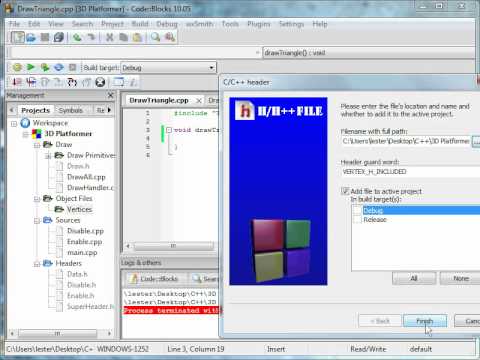Click the Save file toolbar icon

tap(45, 37)
